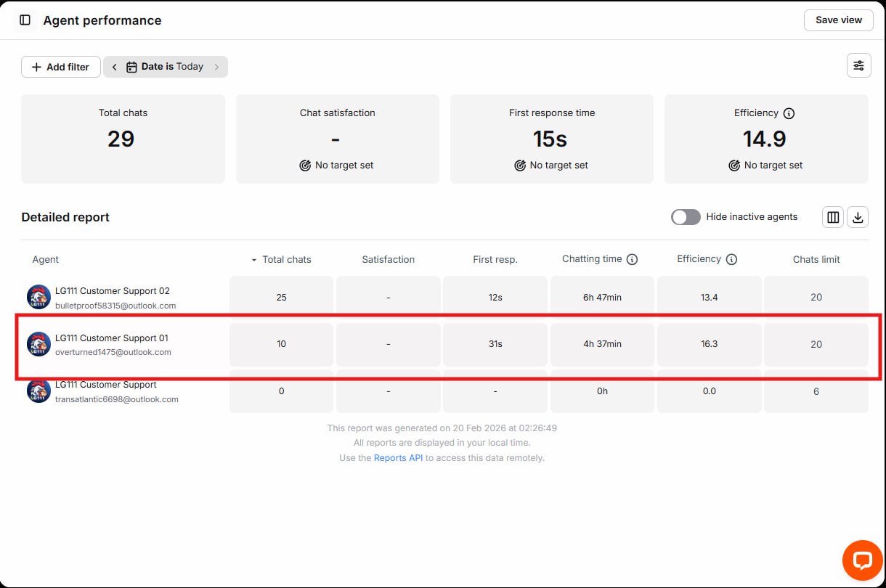Open the live chat widget bubble

[x=862, y=560]
